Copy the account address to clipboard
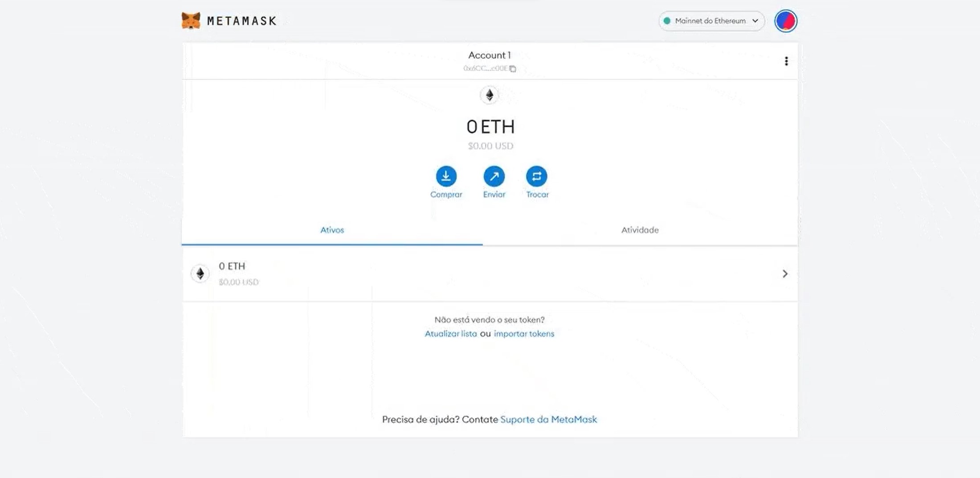Viewport: 980px width, 478px height. tap(513, 69)
